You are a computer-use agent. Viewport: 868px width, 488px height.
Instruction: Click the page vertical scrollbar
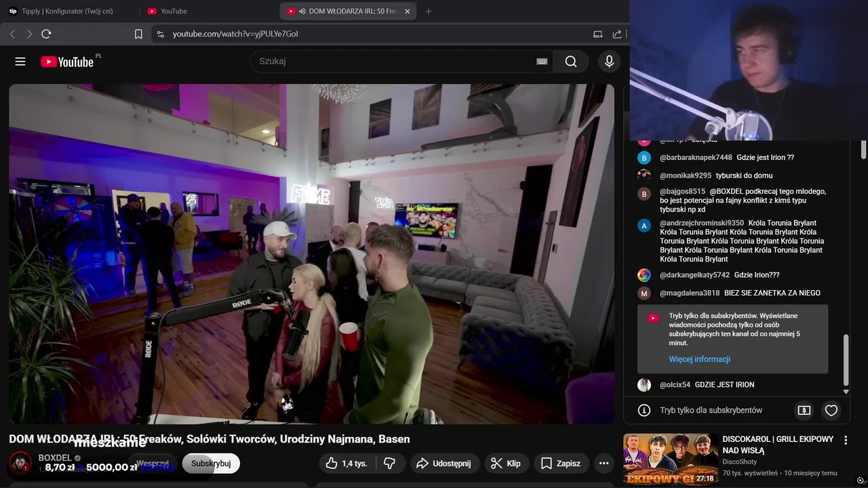tap(864, 149)
